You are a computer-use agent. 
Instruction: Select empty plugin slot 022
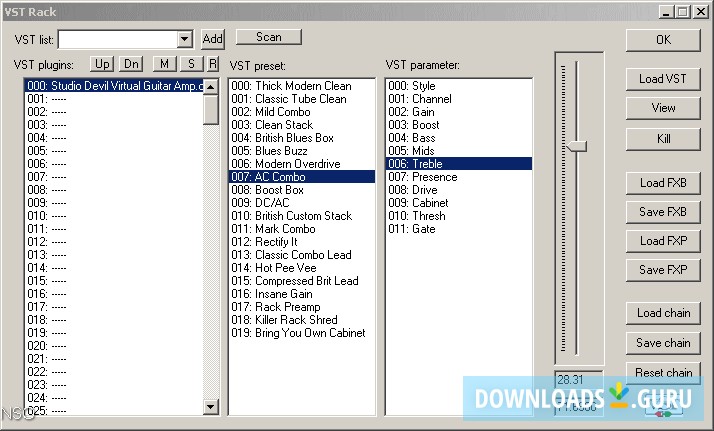pos(114,372)
